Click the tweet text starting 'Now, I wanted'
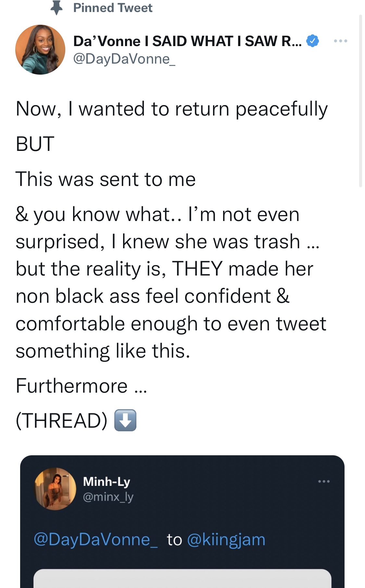Viewport: 365px width, 588px height. pos(172,109)
